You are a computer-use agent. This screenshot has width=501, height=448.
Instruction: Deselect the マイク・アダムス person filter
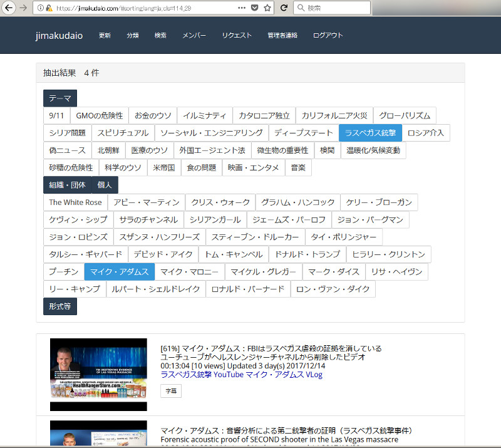tap(119, 272)
